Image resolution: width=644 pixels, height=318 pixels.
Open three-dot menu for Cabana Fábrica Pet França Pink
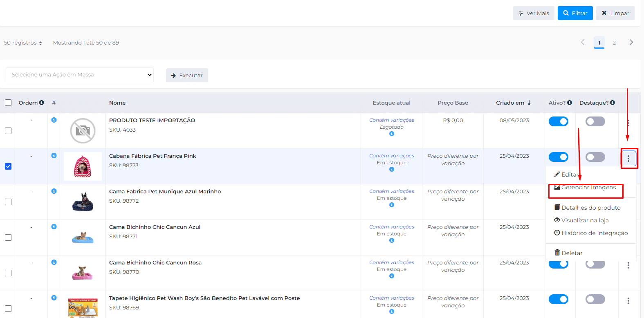click(628, 159)
